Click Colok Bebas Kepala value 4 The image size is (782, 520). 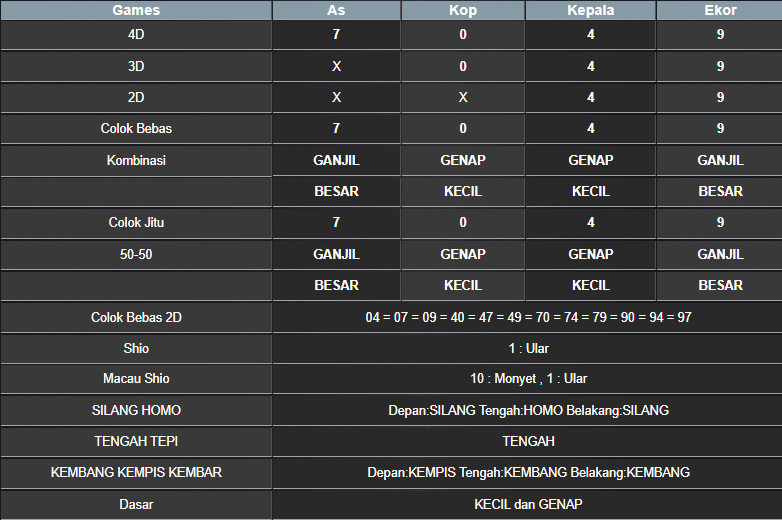pyautogui.click(x=590, y=129)
